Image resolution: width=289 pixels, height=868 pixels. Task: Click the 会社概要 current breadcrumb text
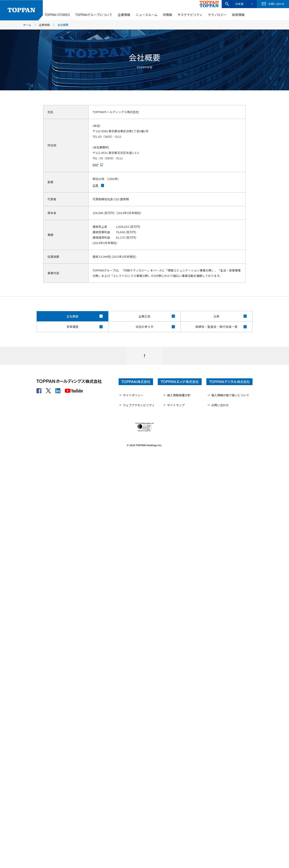coord(63,25)
